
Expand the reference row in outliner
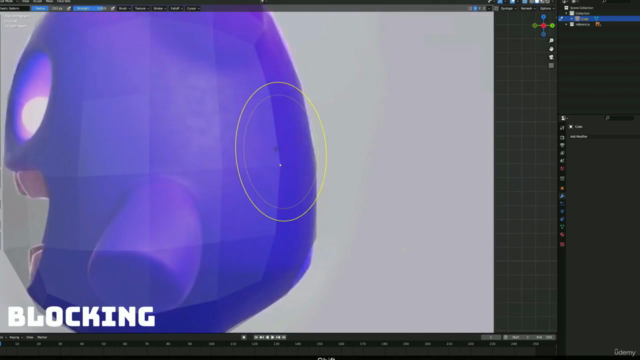[x=566, y=24]
